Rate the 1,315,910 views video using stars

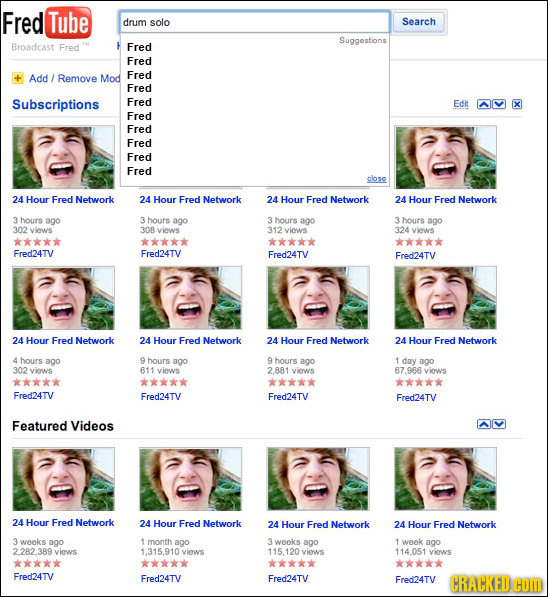pyautogui.click(x=165, y=563)
